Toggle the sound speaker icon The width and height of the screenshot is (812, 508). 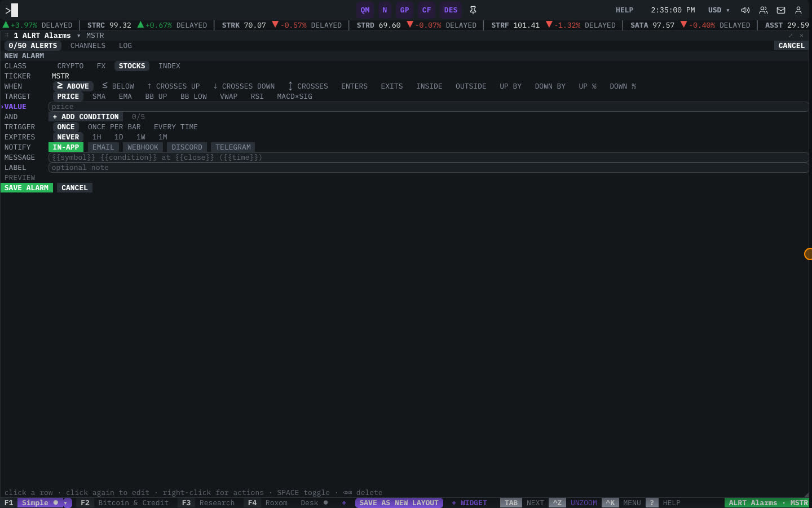pyautogui.click(x=745, y=10)
